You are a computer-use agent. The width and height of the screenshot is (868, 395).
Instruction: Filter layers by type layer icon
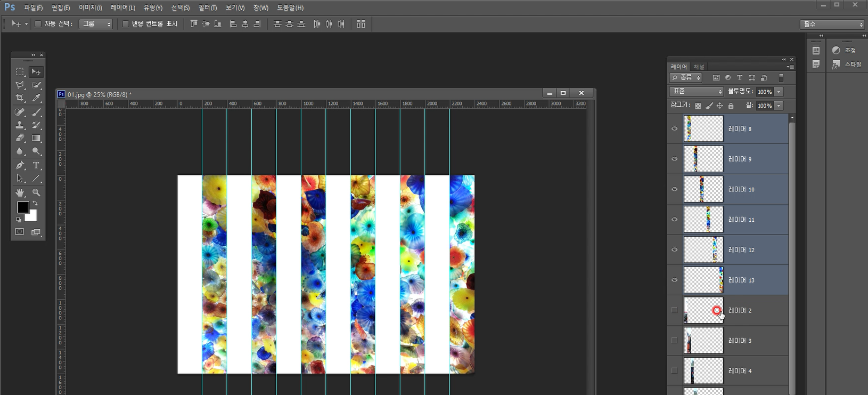click(x=740, y=78)
